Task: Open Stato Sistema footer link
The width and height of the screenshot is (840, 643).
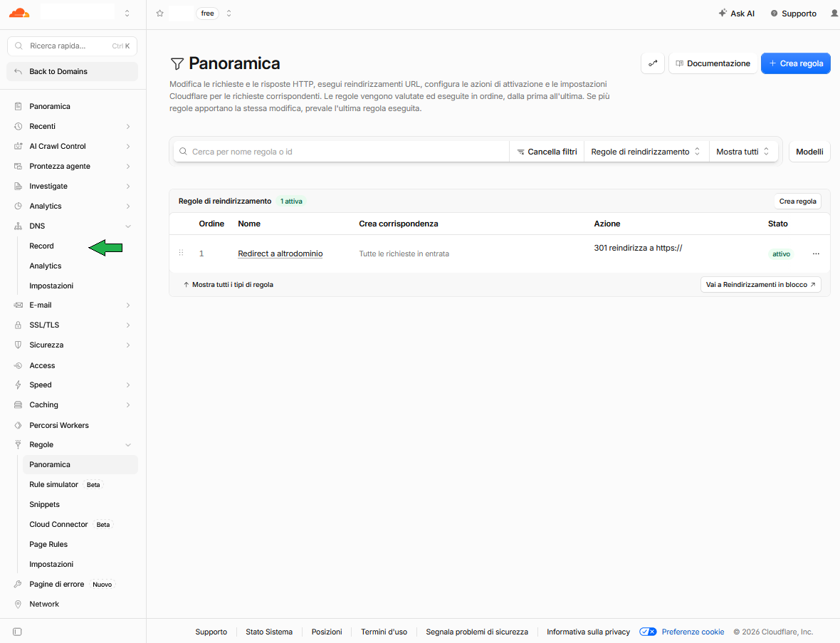Action: point(269,632)
